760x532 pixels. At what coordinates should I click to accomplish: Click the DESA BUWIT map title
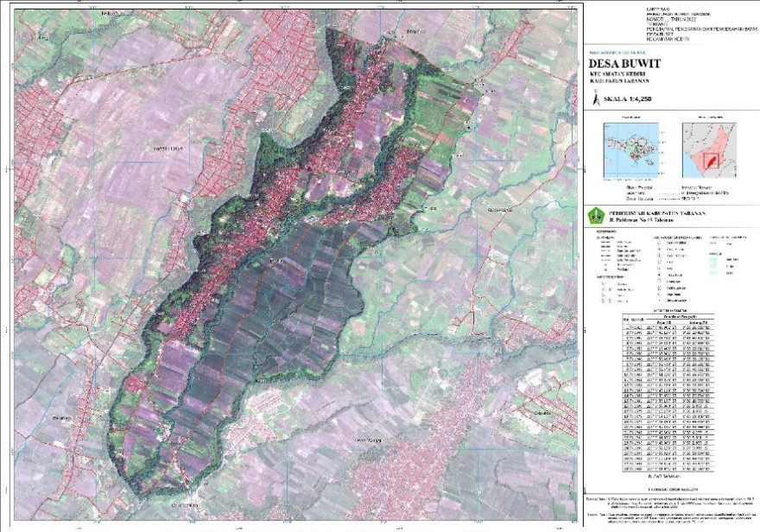pyautogui.click(x=624, y=63)
